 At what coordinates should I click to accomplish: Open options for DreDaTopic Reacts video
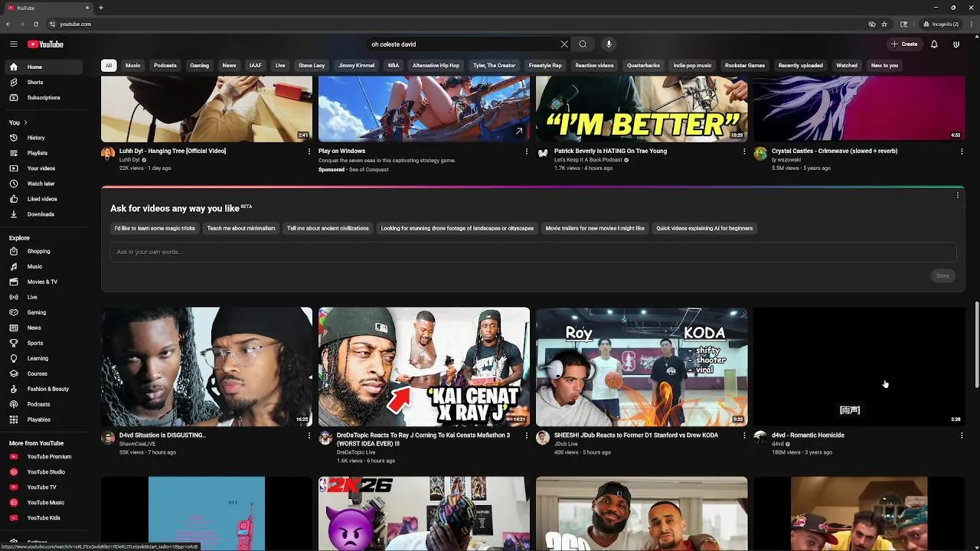(x=527, y=435)
